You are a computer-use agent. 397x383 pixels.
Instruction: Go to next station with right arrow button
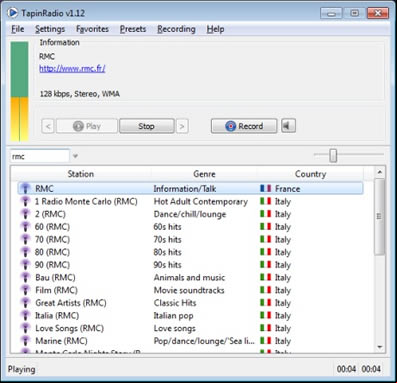click(182, 126)
